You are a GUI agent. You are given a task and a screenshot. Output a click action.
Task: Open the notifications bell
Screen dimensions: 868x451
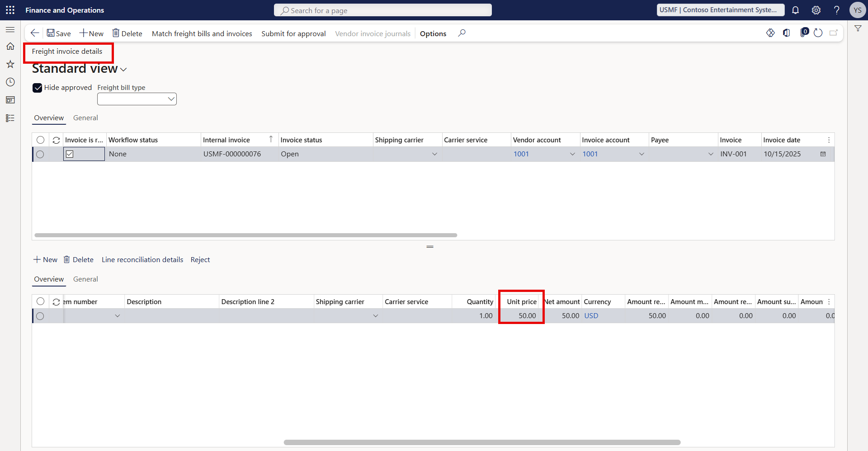795,10
